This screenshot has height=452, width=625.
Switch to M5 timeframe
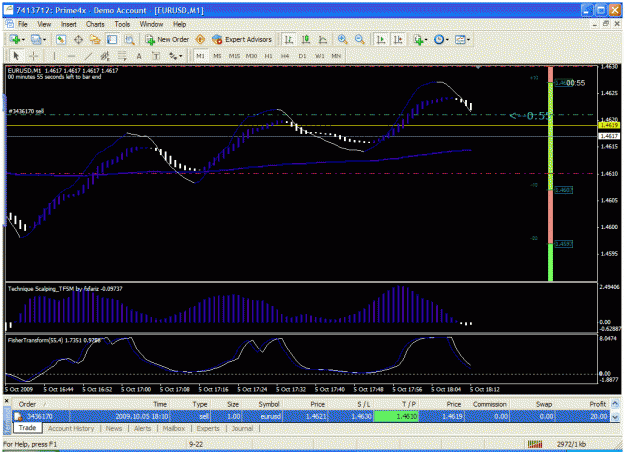point(217,56)
